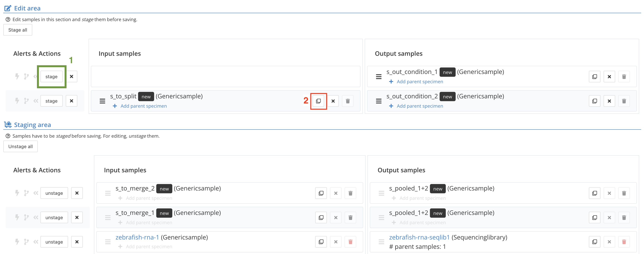Add parent specimen to s_out_condition_1
644x254 pixels.
(416, 82)
